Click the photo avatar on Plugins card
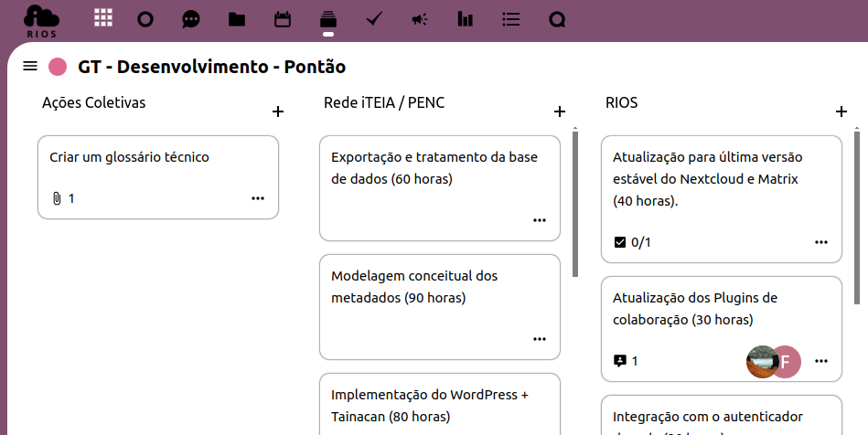The width and height of the screenshot is (868, 435). pyautogui.click(x=762, y=361)
